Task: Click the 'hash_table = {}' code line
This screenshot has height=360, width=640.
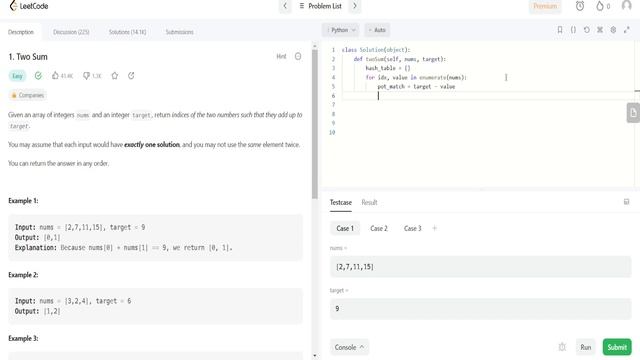Action: coord(388,68)
